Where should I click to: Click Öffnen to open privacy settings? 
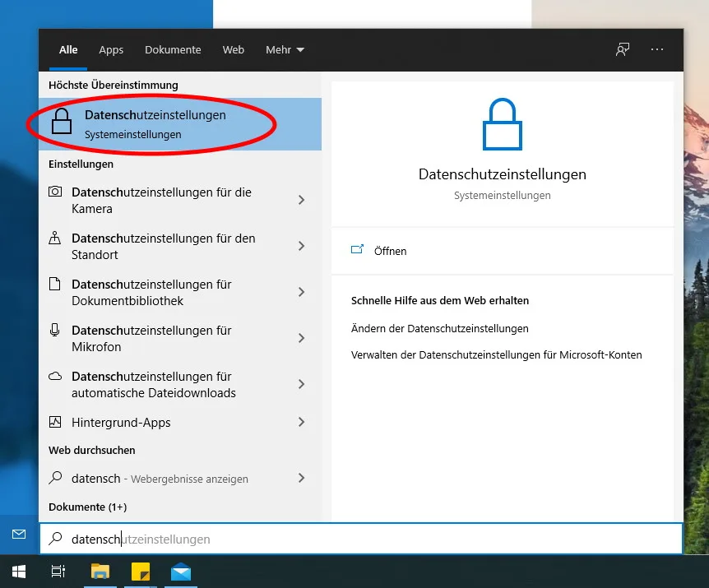(390, 251)
